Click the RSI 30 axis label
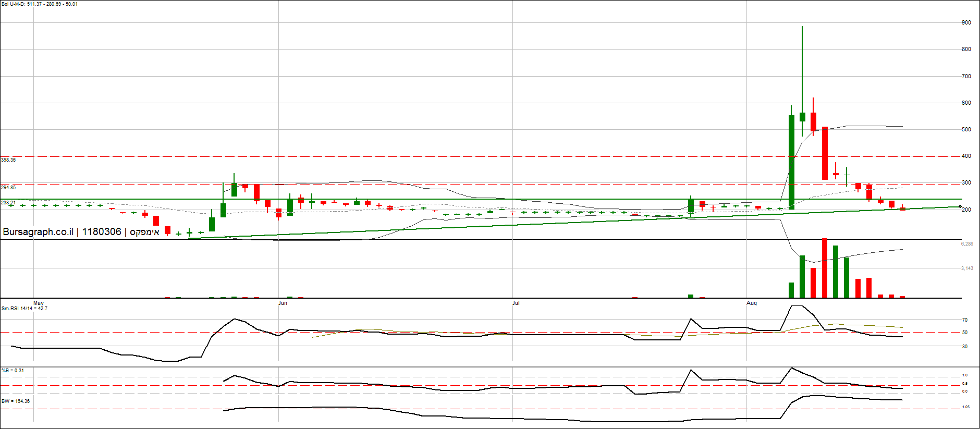This screenshot has width=980, height=429. (965, 347)
